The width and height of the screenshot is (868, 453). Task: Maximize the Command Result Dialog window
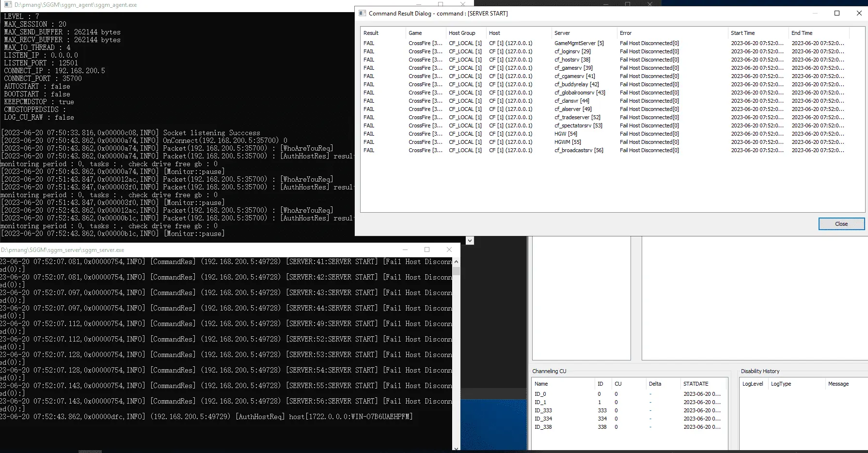(837, 14)
